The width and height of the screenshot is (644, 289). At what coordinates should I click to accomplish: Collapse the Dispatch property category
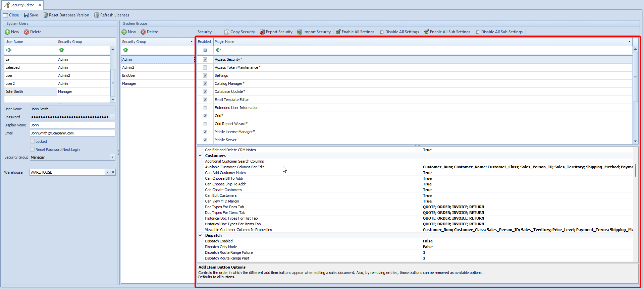click(200, 235)
